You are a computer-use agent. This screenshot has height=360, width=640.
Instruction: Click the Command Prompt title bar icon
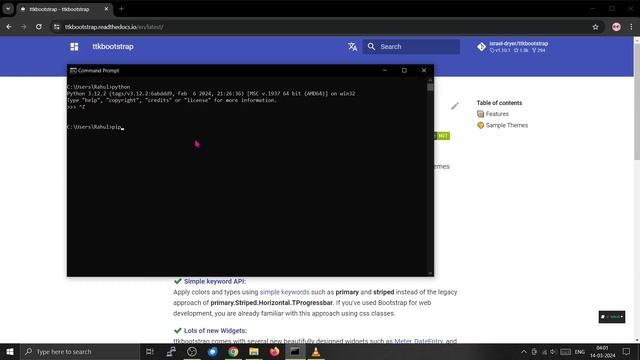point(73,70)
